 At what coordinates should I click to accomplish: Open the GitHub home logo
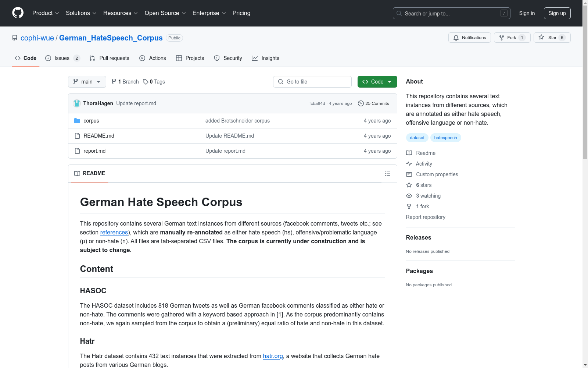coord(18,13)
